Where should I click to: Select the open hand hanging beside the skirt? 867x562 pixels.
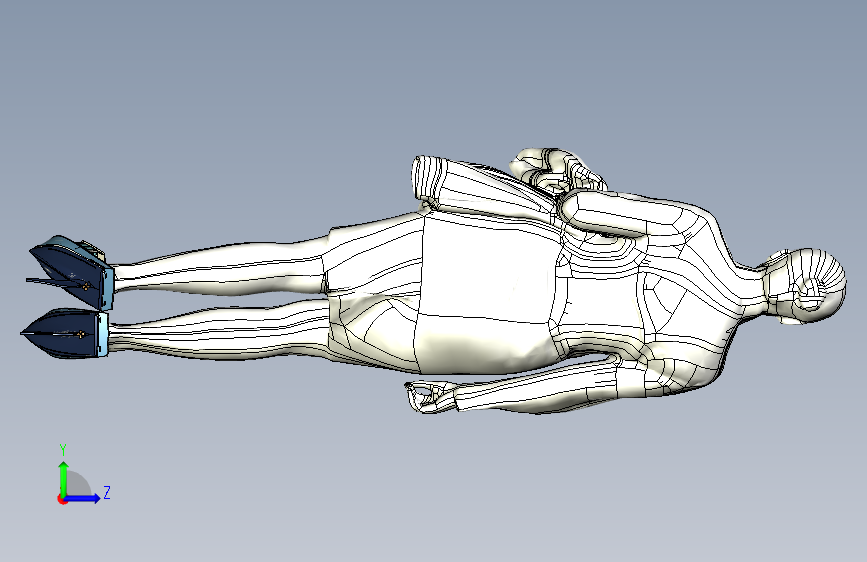(x=431, y=397)
